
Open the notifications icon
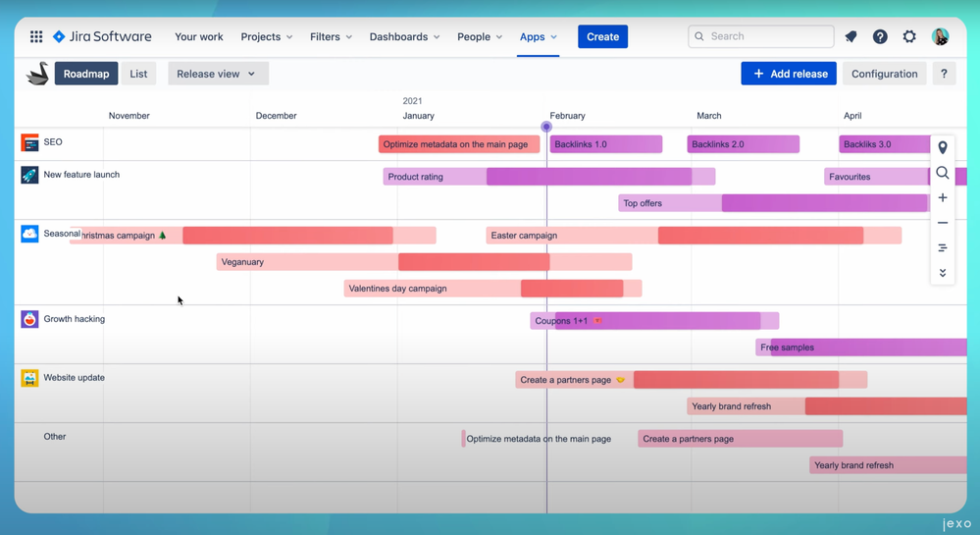coord(851,37)
